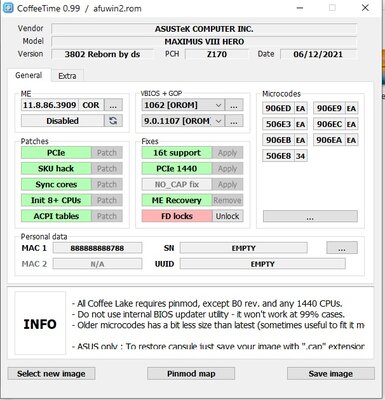The width and height of the screenshot is (385, 400).
Task: Open the Pinmod map
Action: 191,374
